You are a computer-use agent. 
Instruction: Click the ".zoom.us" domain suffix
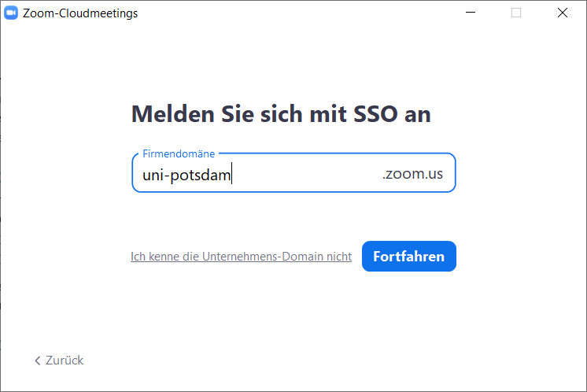(412, 174)
